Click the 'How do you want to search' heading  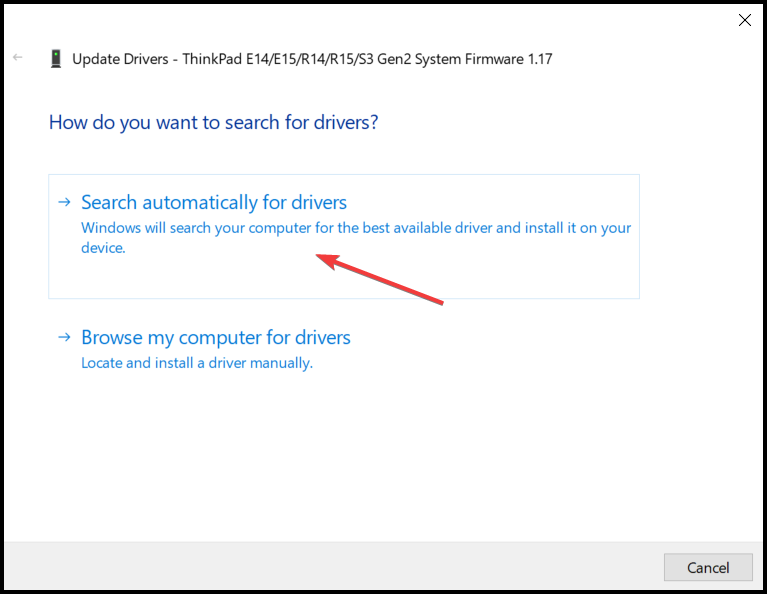point(213,122)
